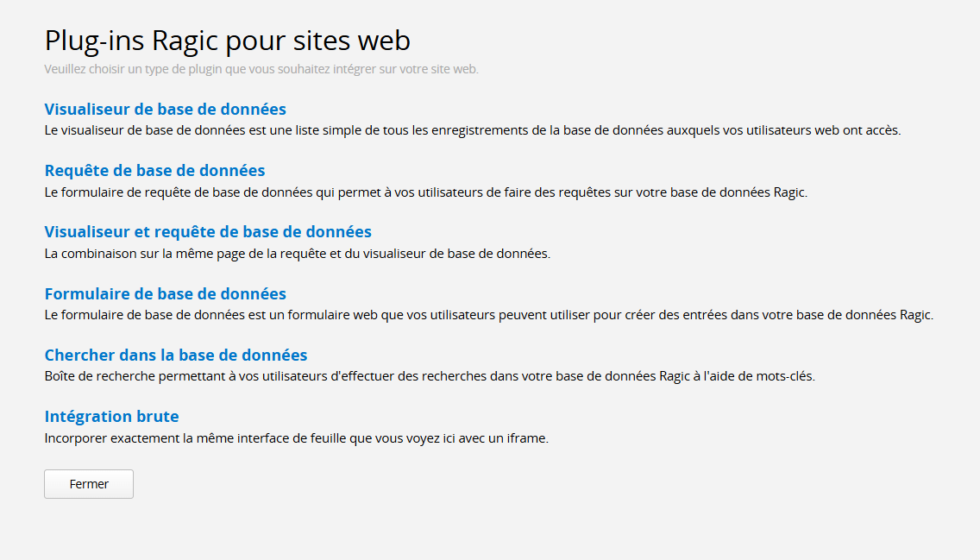Click the text 'Incorporer exactement la même interface'

pyautogui.click(x=296, y=438)
